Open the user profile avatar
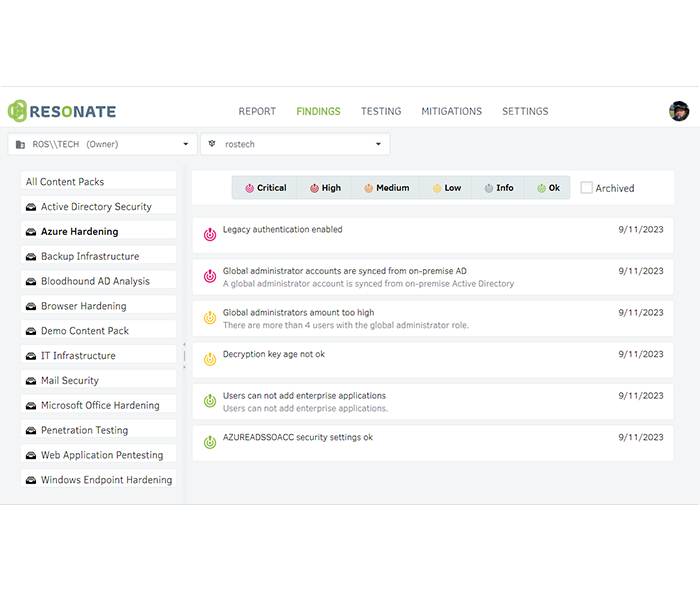The width and height of the screenshot is (700, 600). 679,111
